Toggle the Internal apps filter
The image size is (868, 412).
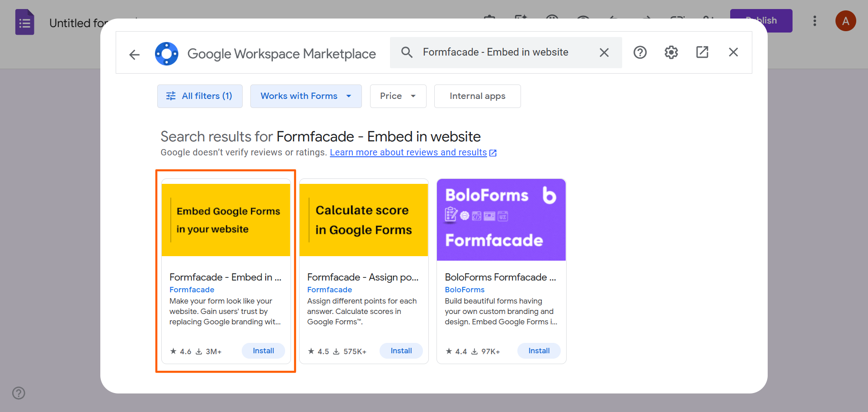click(x=477, y=96)
